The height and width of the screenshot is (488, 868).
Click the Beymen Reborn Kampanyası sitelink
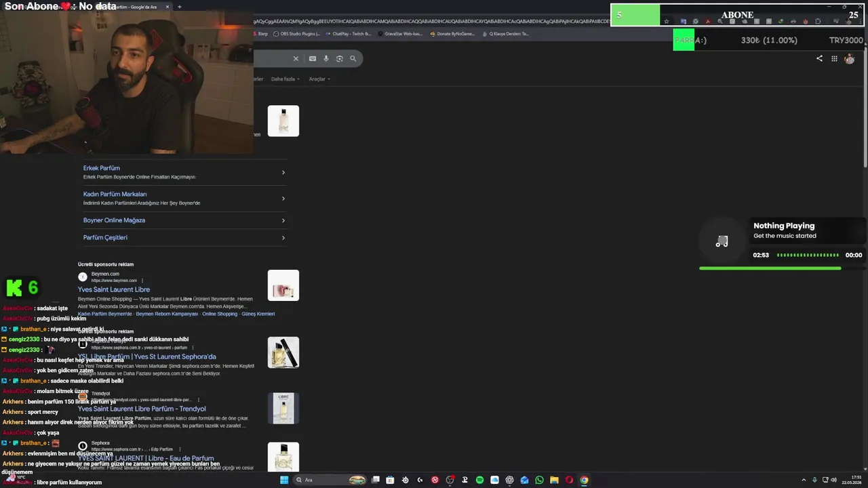tap(167, 314)
